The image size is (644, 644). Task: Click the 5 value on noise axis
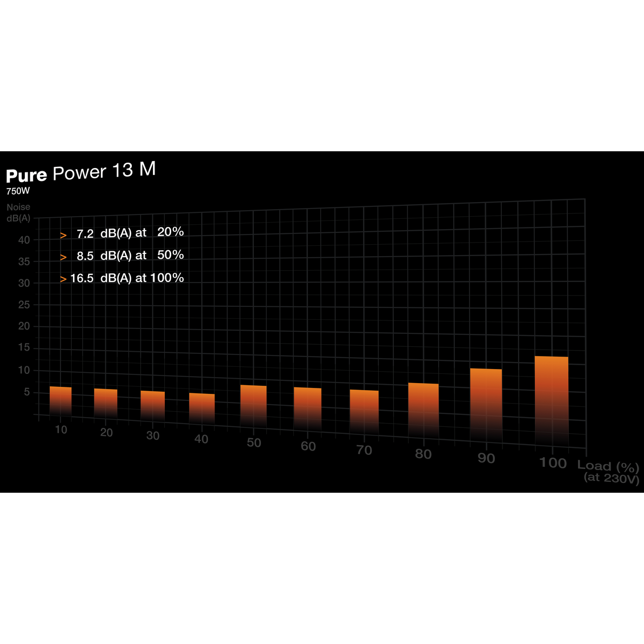tap(26, 392)
